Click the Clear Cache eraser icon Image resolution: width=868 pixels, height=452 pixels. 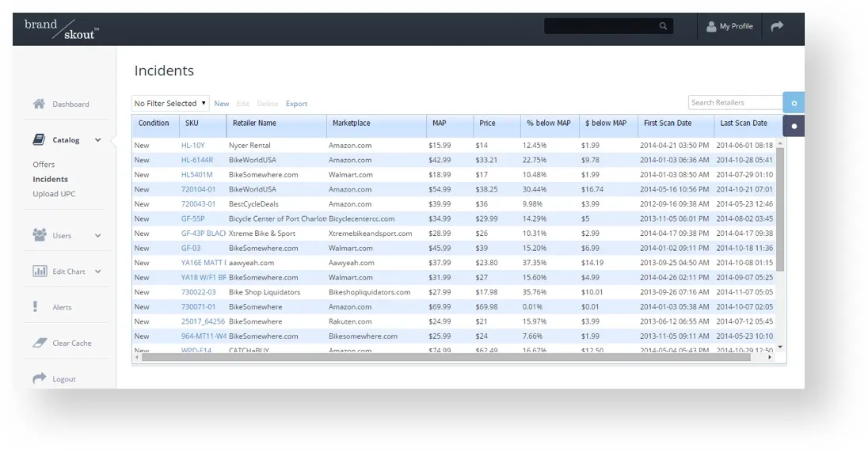(x=40, y=343)
